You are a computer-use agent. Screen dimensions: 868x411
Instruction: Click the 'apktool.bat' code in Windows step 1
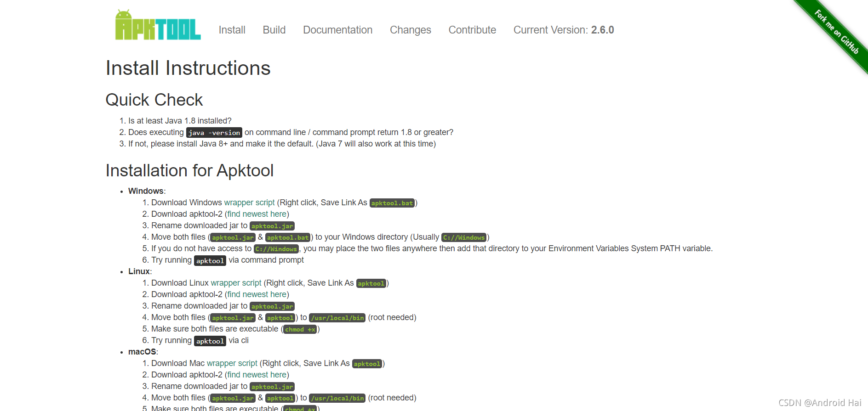(392, 203)
